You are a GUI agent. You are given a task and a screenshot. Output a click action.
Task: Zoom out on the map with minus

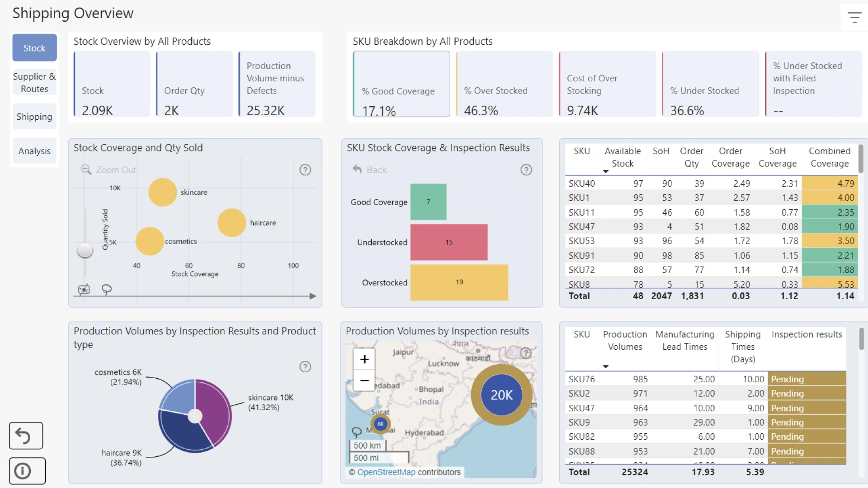click(x=364, y=380)
